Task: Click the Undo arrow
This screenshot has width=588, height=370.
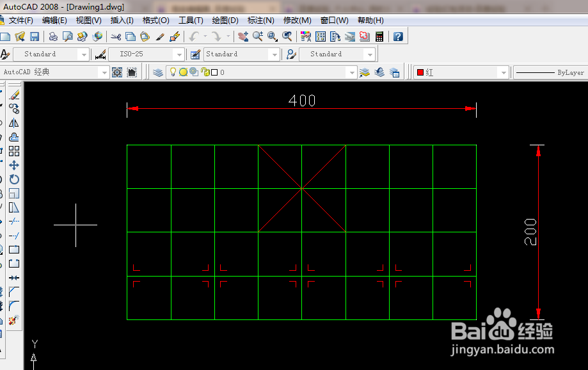Action: 195,36
